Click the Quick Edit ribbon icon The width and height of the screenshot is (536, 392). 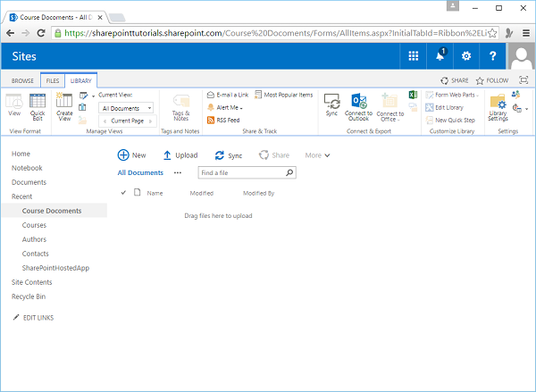[38, 105]
